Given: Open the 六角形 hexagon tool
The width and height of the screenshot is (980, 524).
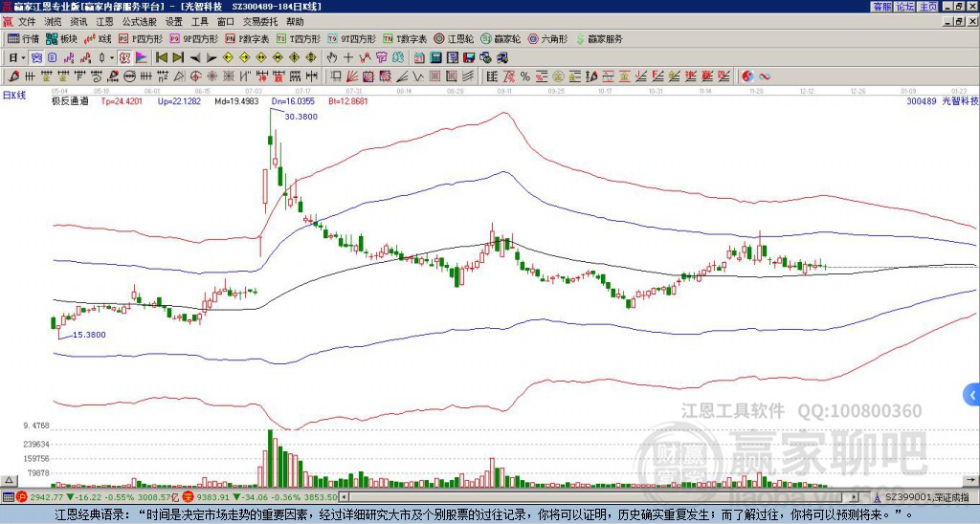Looking at the screenshot, I should click(547, 38).
